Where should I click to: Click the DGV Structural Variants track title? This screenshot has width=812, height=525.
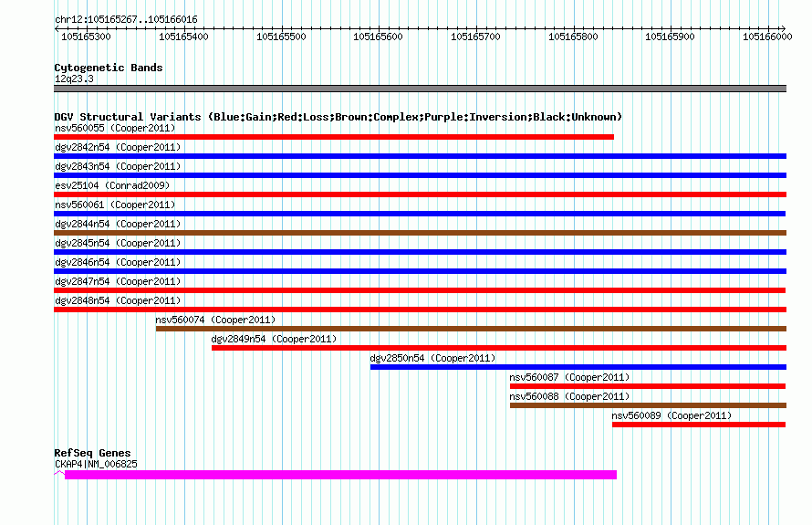coord(338,117)
